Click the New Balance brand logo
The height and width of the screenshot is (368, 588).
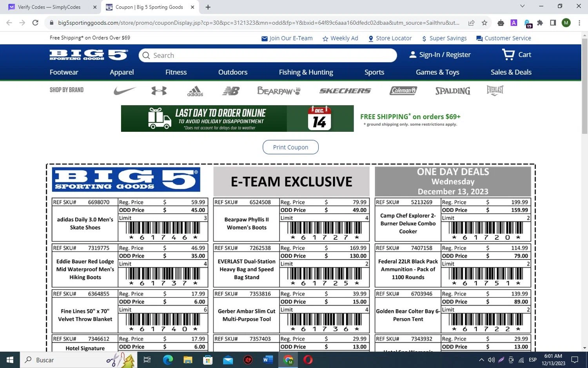pyautogui.click(x=231, y=91)
